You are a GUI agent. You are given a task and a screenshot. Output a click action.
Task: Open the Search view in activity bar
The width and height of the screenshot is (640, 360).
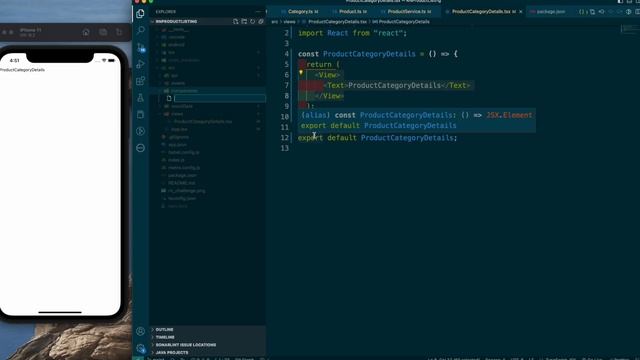pos(140,30)
